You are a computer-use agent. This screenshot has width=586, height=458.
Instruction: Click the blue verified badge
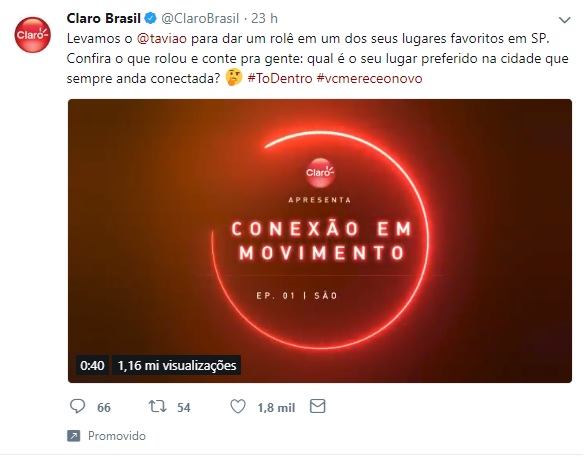point(151,18)
